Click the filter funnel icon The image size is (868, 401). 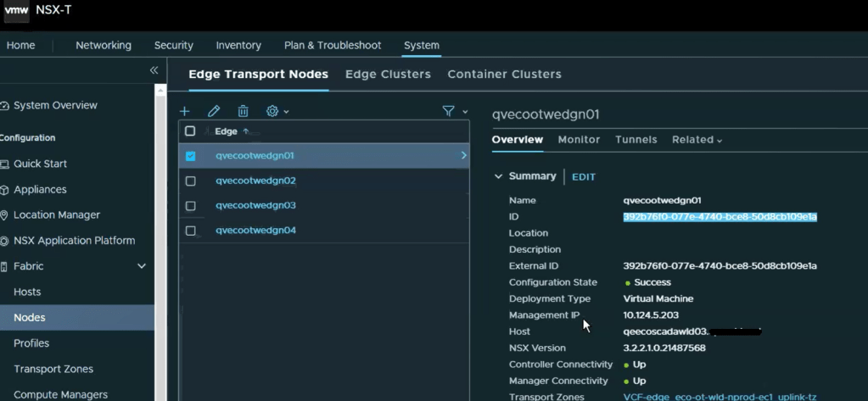449,111
